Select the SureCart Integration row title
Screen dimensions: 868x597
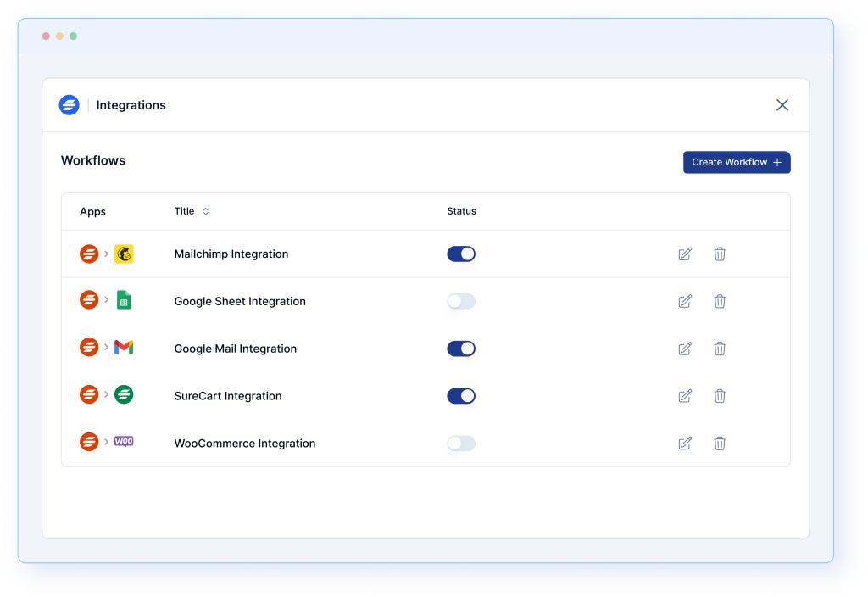pyautogui.click(x=228, y=396)
